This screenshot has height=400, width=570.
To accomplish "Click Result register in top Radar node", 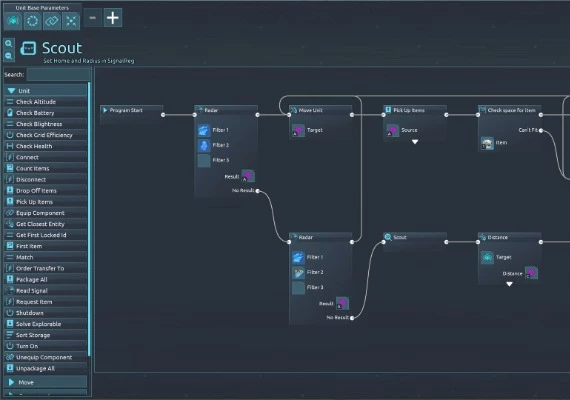I will pos(248,176).
